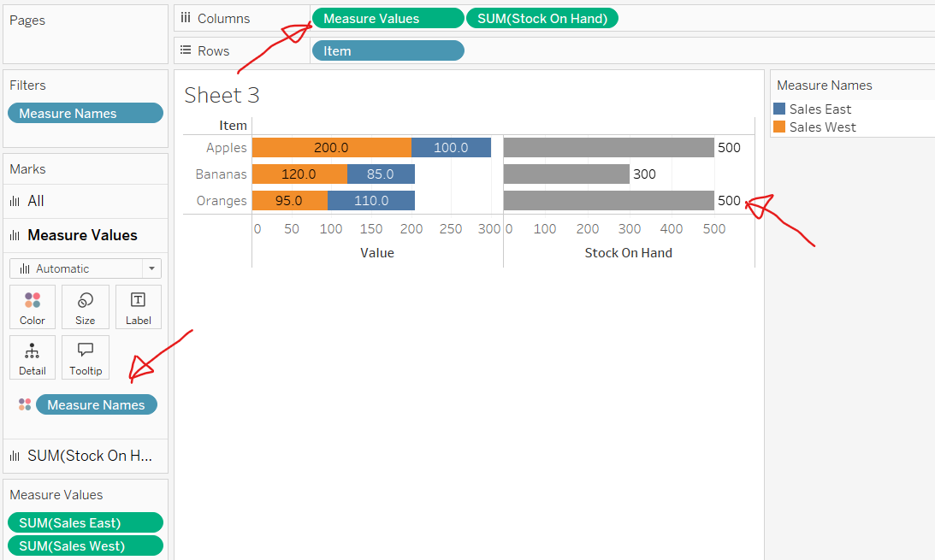
Task: Click the Measure Names filter pill
Action: coord(85,113)
